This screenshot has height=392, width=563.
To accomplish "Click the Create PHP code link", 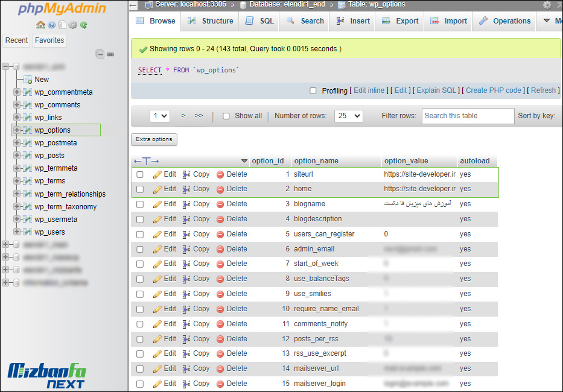I will tap(494, 90).
